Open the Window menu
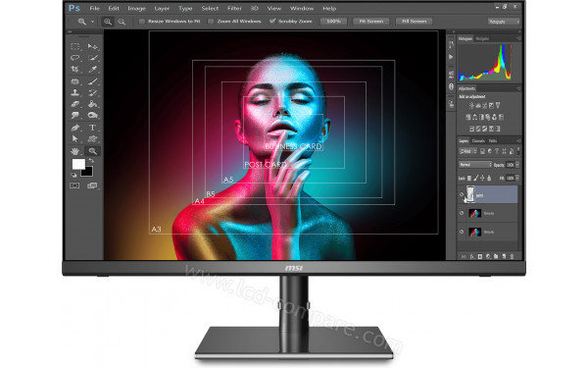This screenshot has height=368, width=588. [x=302, y=8]
